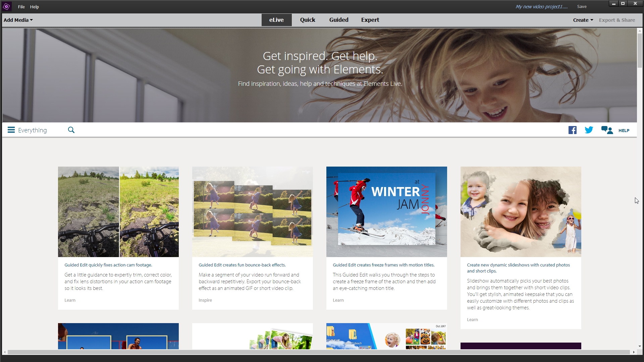Click the Twitter icon to share
This screenshot has width=644, height=362.
(x=589, y=130)
